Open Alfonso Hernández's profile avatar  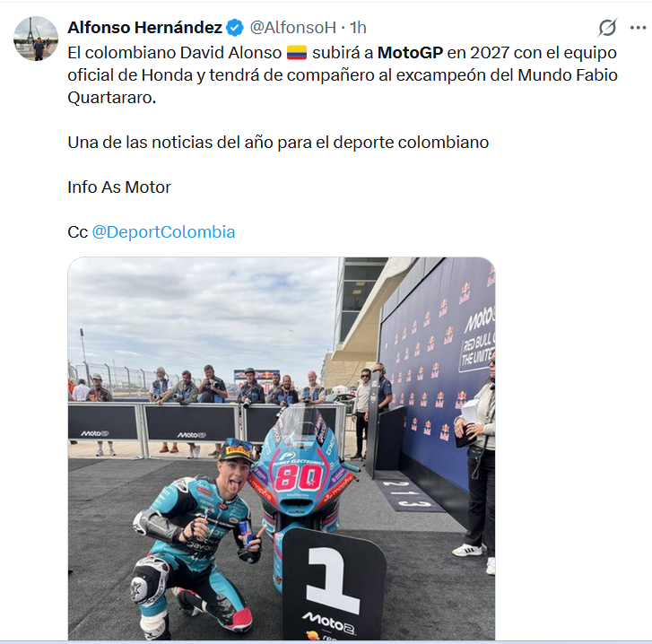(36, 39)
